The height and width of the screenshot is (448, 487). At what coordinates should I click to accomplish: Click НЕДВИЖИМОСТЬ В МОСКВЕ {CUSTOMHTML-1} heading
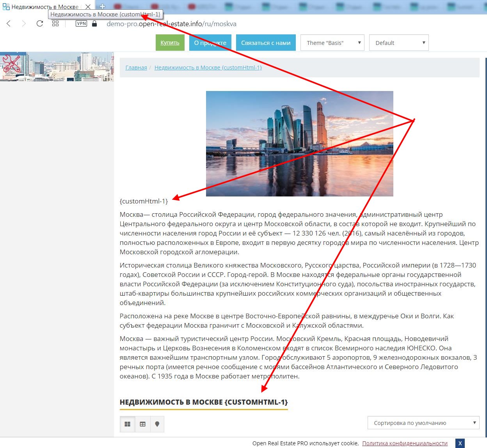[x=204, y=402]
